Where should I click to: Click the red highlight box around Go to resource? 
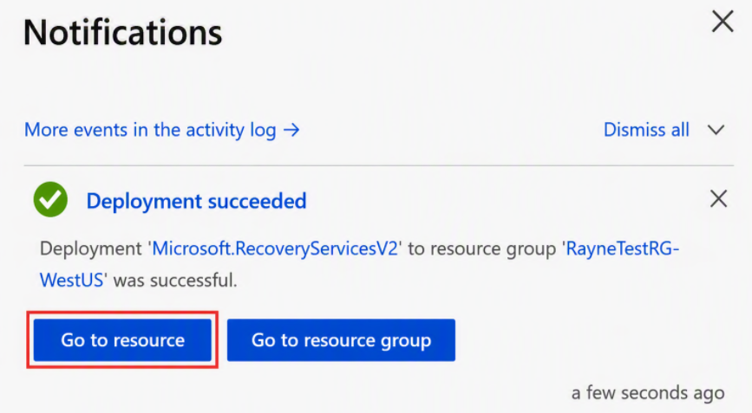pyautogui.click(x=122, y=340)
